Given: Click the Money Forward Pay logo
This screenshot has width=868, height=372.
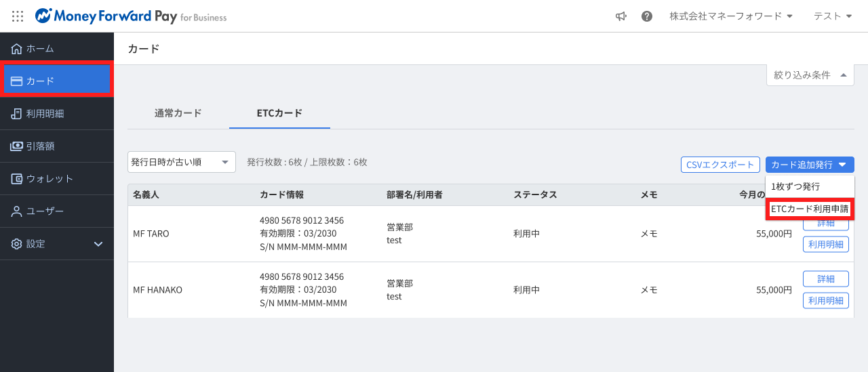Looking at the screenshot, I should pos(131,16).
